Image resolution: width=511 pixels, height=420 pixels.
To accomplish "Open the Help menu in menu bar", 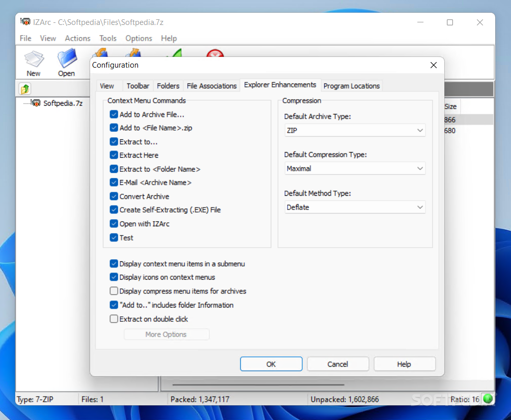I will coord(169,39).
